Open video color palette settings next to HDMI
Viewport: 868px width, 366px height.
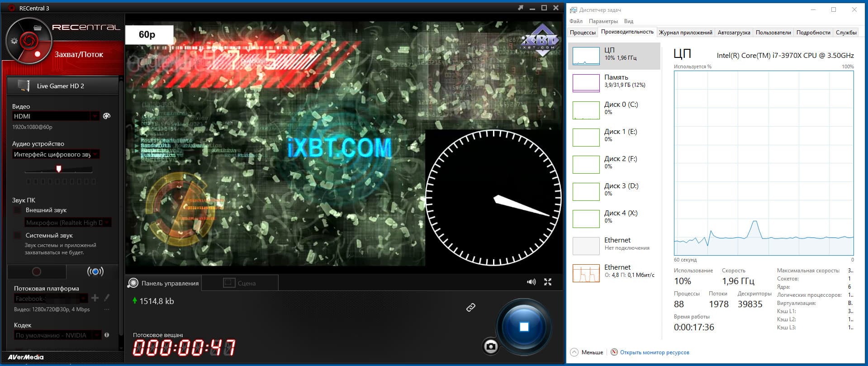tap(107, 116)
